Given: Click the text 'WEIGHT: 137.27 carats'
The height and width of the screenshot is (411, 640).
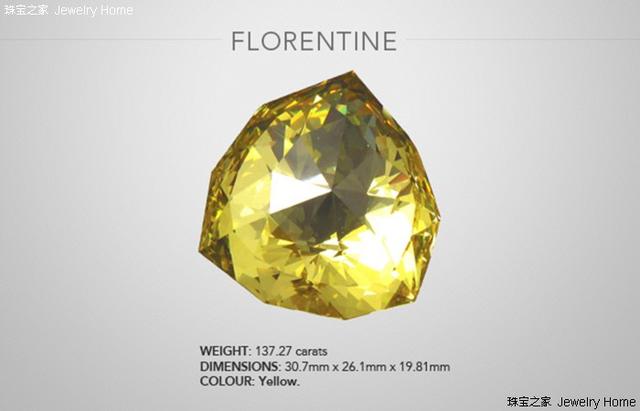Looking at the screenshot, I should [x=263, y=351].
